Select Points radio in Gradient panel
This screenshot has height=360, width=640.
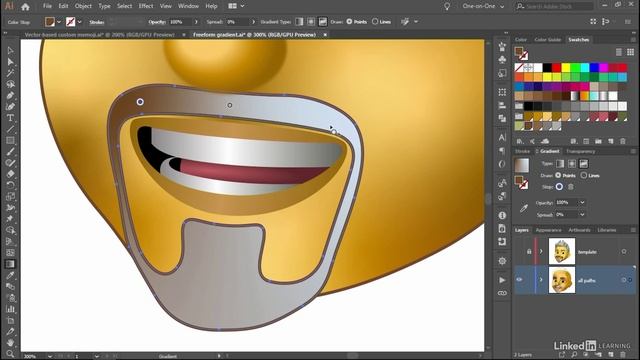[x=558, y=175]
